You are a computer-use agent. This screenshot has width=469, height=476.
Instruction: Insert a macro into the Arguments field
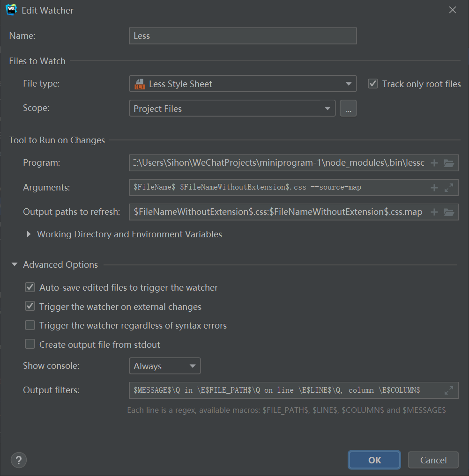pyautogui.click(x=434, y=187)
